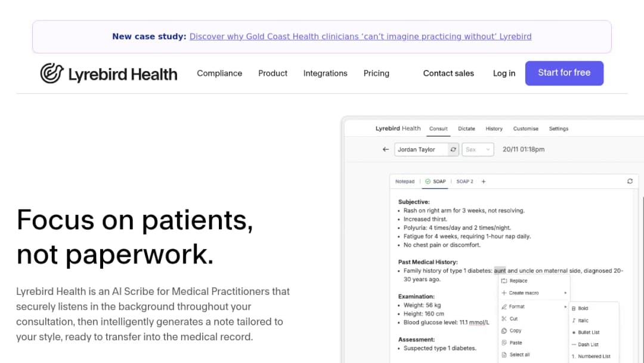644x363 pixels.
Task: Click the Create macro plus icon
Action: [x=504, y=293]
